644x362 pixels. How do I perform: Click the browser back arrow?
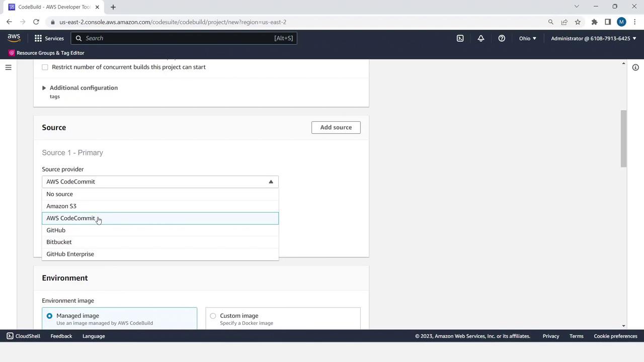9,22
